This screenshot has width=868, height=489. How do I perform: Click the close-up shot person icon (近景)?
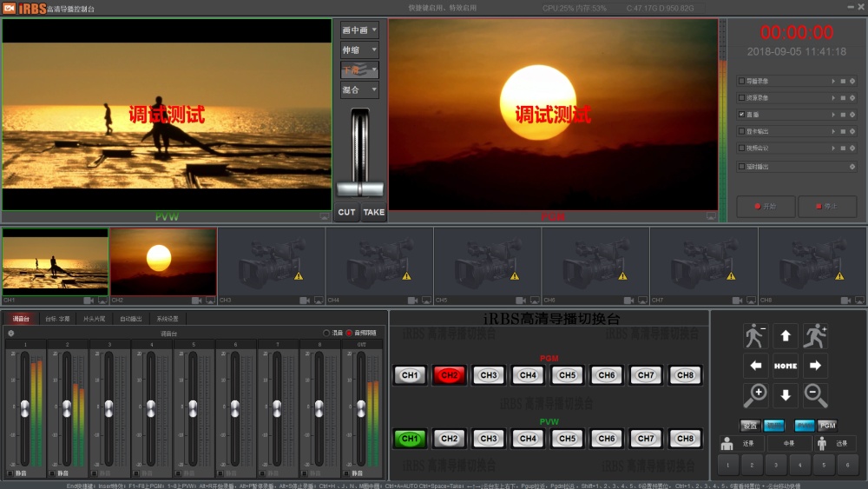point(727,444)
